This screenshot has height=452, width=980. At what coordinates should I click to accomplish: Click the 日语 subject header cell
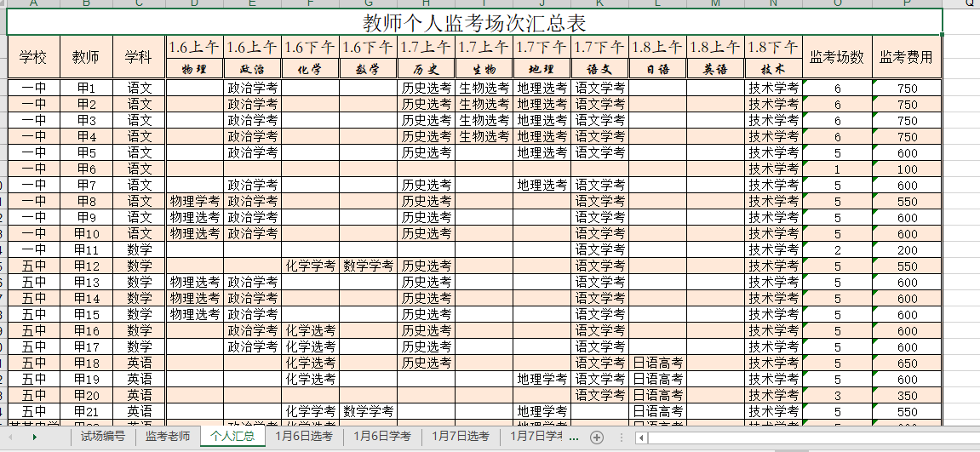click(x=657, y=69)
